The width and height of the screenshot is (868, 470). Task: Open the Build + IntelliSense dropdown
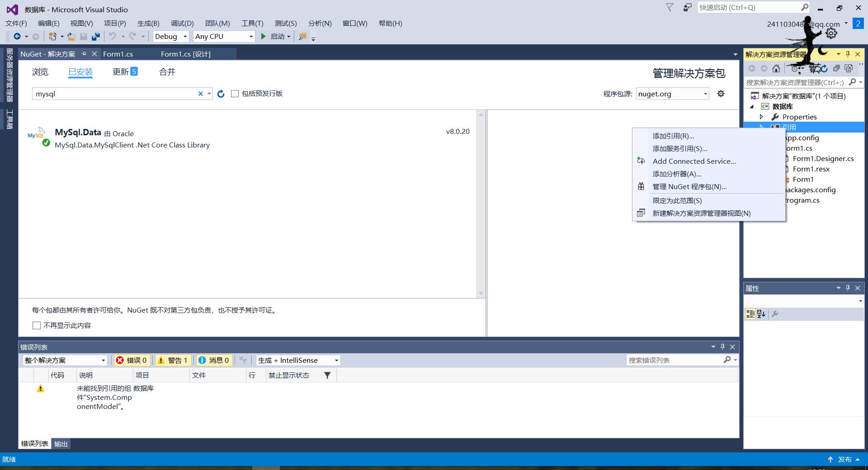point(298,360)
